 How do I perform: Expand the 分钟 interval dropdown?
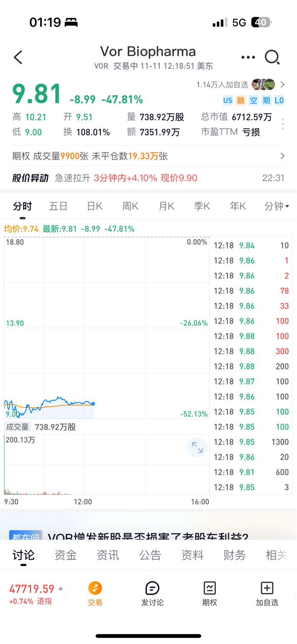pos(277,206)
